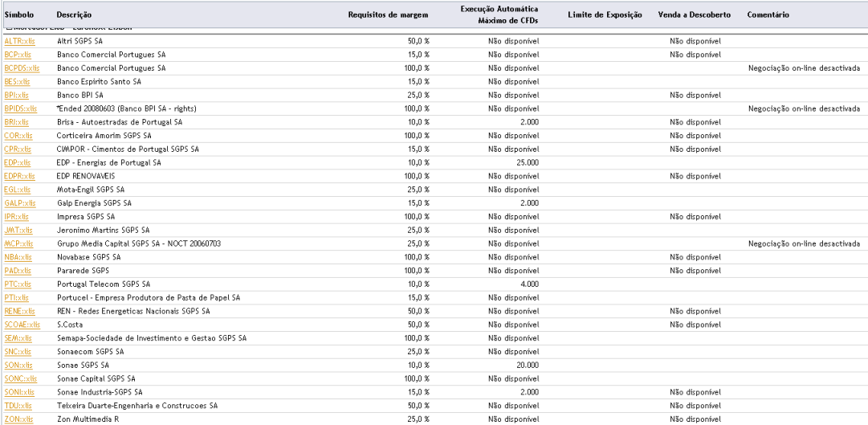Screen dimensions: 868x425
Task: Select Brisa - Autoestradas de Portugal SA text
Action: 120,122
